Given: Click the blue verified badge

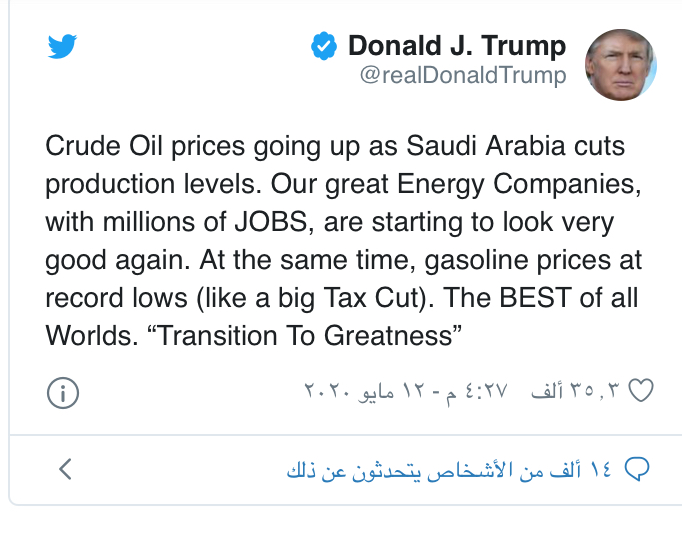Looking at the screenshot, I should coord(321,46).
